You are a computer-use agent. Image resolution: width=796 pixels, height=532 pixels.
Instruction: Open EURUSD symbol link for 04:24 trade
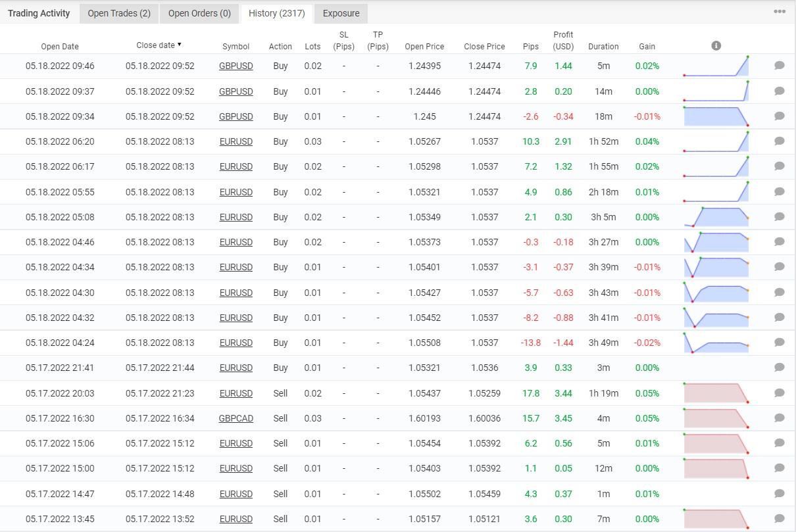(x=236, y=343)
